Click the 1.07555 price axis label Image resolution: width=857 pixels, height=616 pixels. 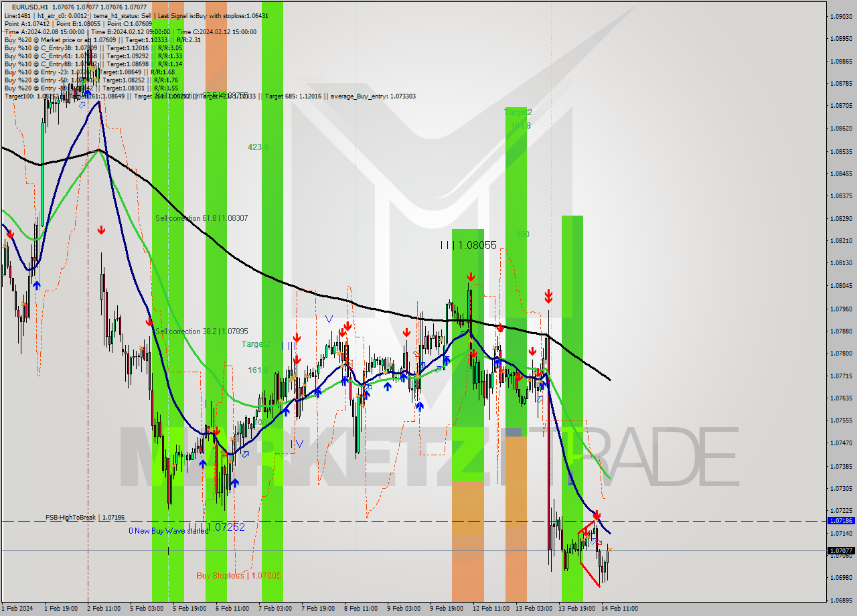click(841, 420)
